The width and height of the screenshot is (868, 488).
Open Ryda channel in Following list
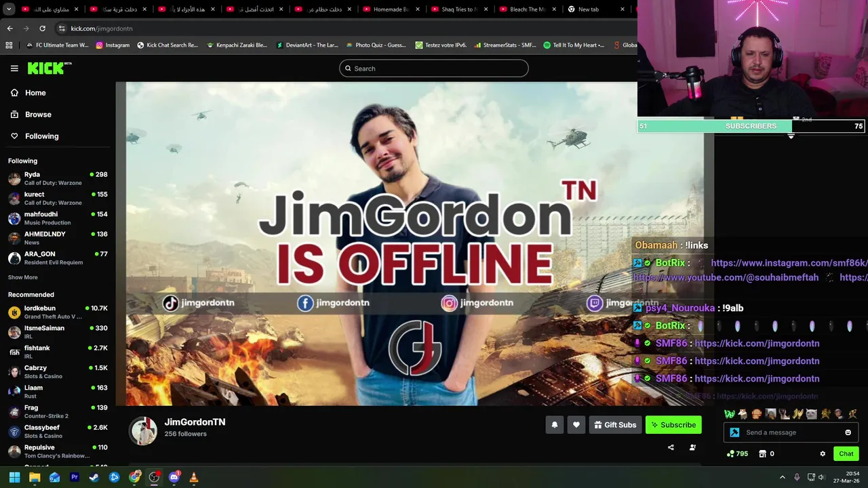pyautogui.click(x=57, y=178)
